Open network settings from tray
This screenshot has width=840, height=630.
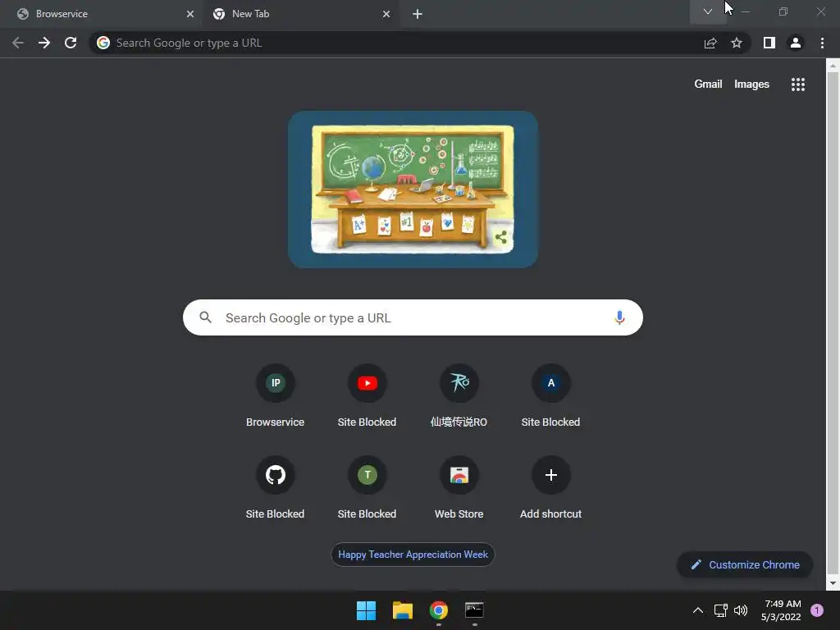[x=721, y=610]
